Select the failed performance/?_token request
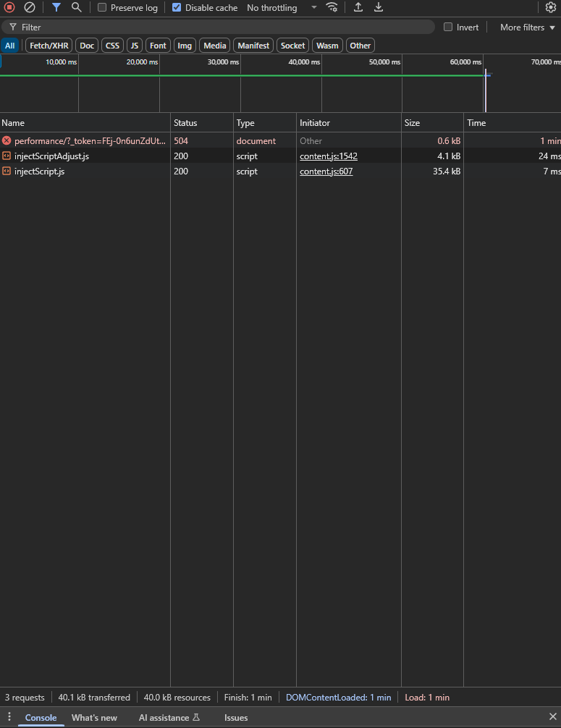561x728 pixels. (x=281, y=140)
